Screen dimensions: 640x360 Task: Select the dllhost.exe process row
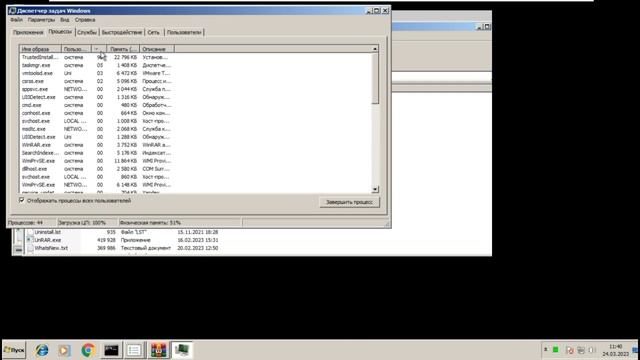pos(196,169)
